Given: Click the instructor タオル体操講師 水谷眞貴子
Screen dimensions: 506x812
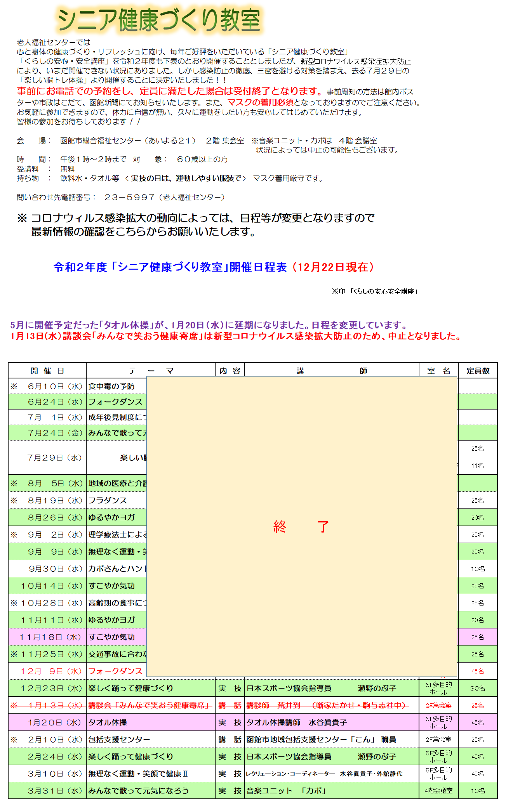Looking at the screenshot, I should [297, 723].
